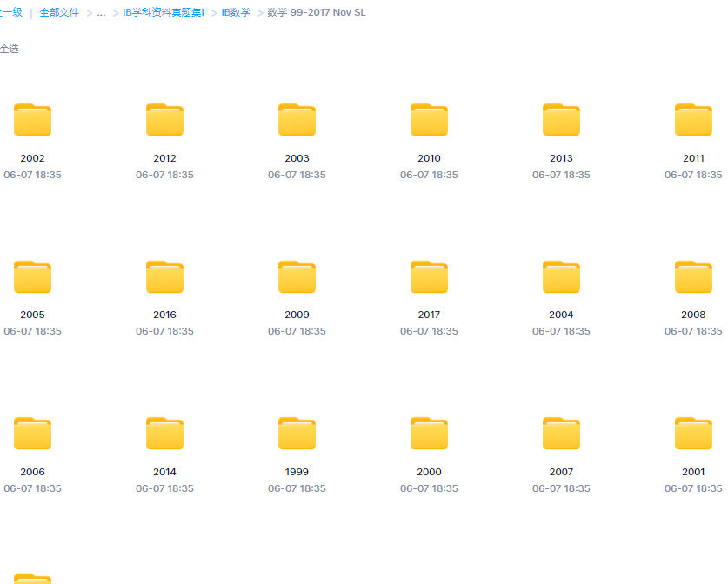
Task: Click current folder 数学 99-2017 Nov SL
Action: (x=317, y=12)
